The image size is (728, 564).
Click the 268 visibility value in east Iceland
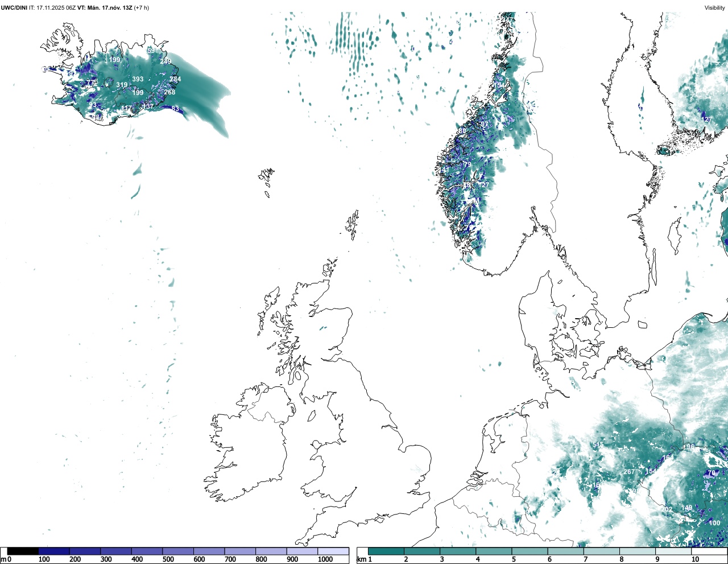(169, 92)
